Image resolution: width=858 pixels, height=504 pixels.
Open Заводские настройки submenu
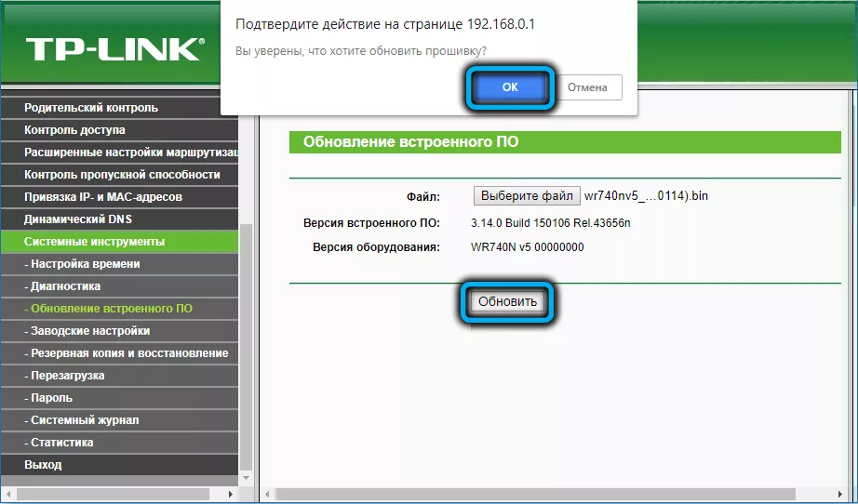tap(119, 331)
